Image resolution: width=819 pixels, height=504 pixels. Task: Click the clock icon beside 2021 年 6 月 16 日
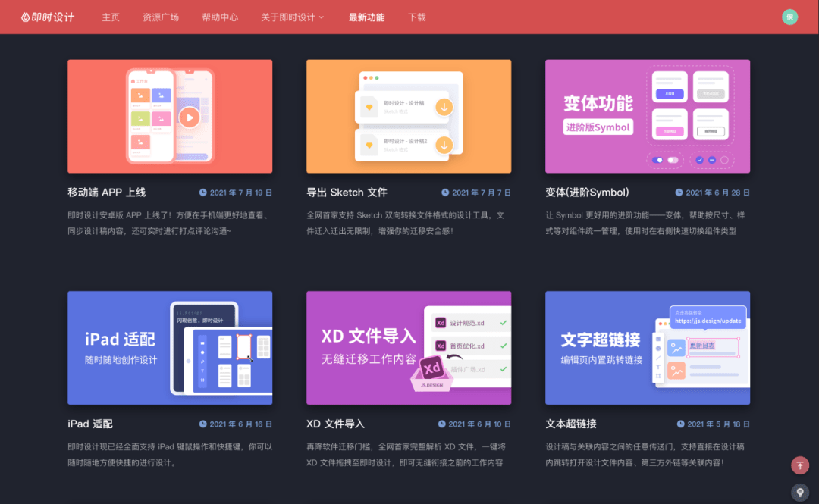tap(202, 424)
